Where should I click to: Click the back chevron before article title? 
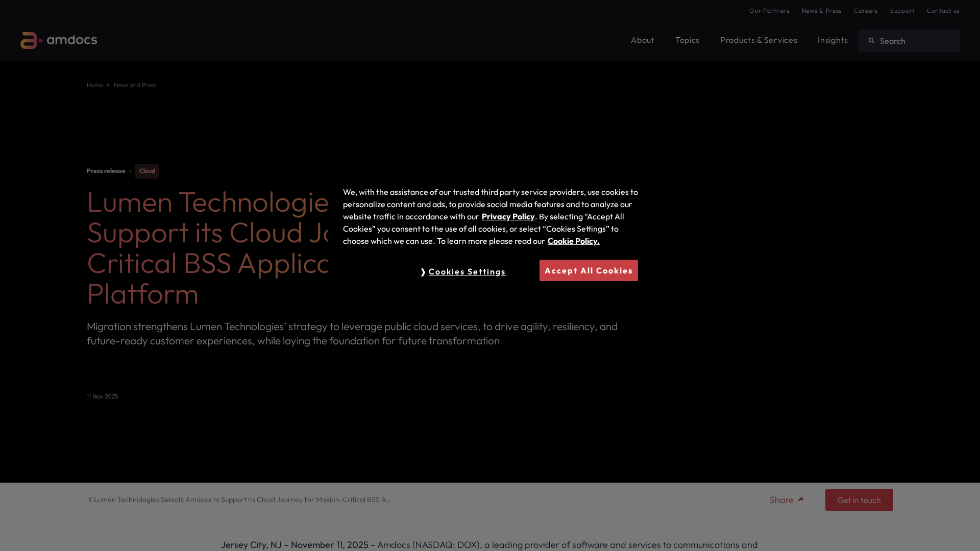pyautogui.click(x=90, y=499)
